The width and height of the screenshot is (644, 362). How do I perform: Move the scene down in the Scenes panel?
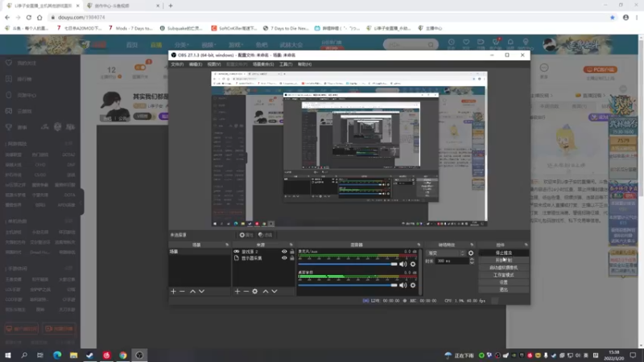[202, 291]
